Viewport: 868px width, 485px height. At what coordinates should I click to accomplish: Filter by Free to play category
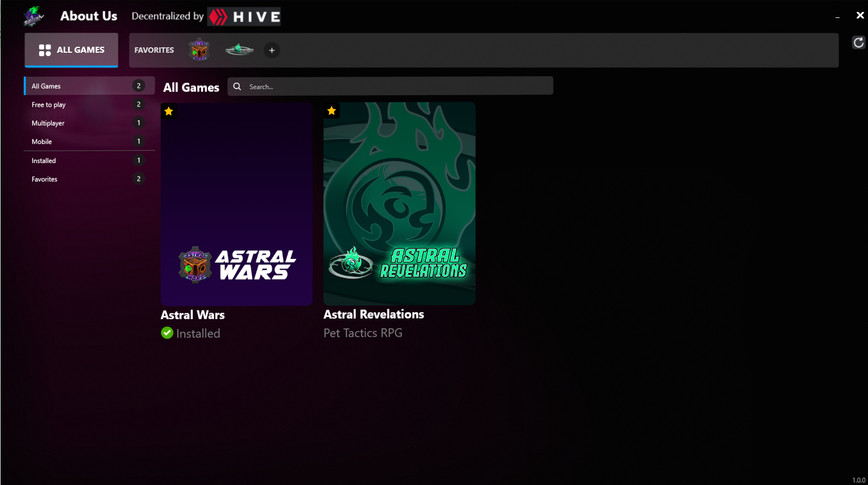pyautogui.click(x=90, y=104)
